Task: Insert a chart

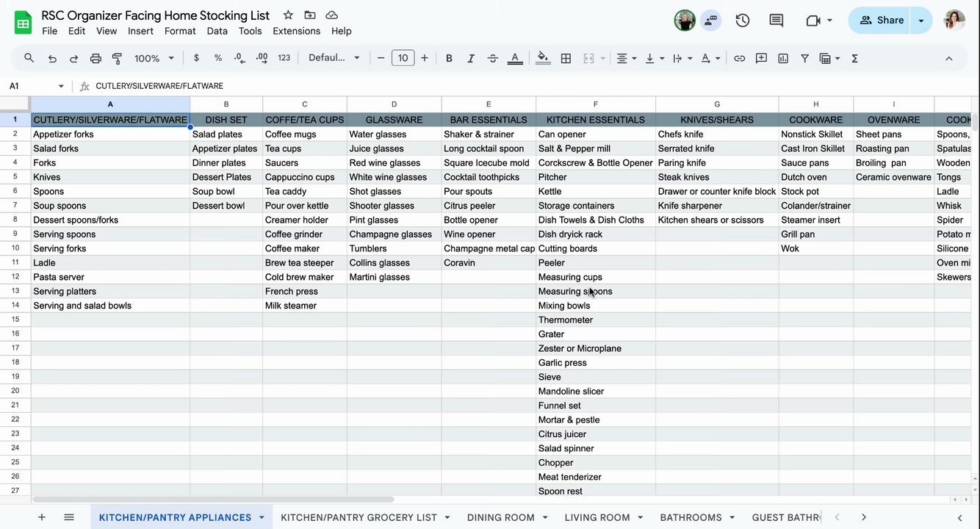Action: [x=783, y=58]
